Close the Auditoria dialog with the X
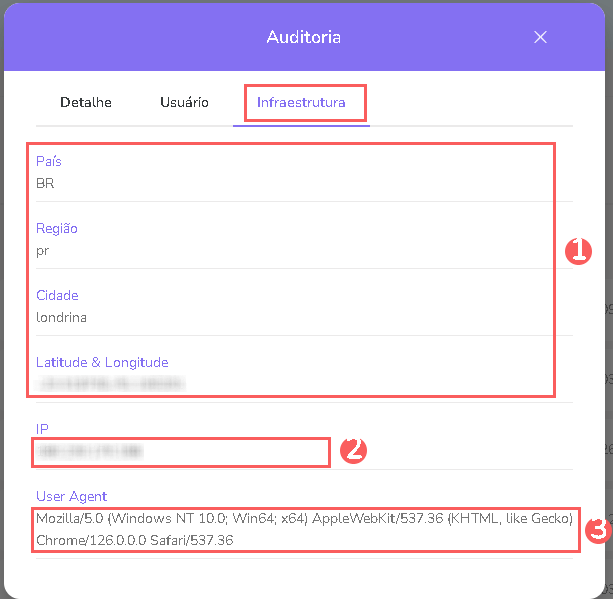The width and height of the screenshot is (613, 599). point(540,37)
